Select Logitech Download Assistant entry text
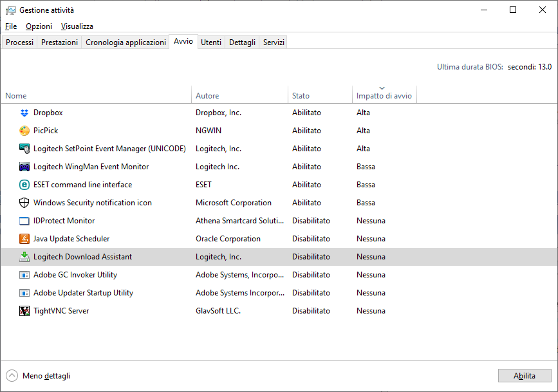 point(82,257)
